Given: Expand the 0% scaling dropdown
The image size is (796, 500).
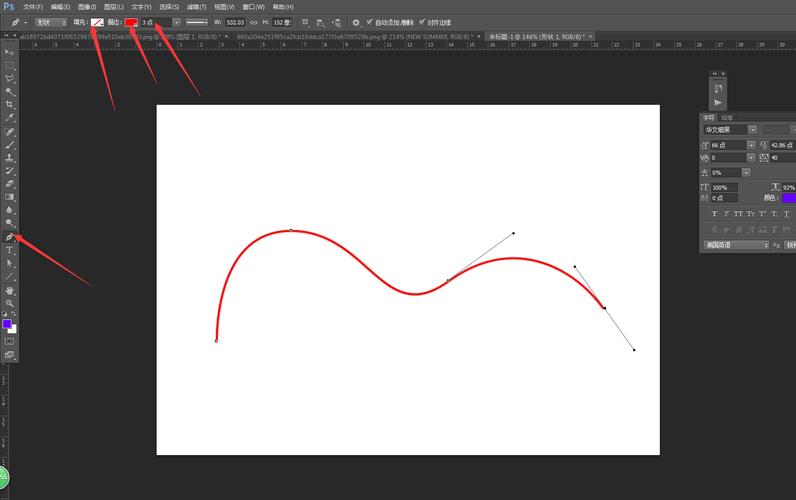Looking at the screenshot, I should pos(746,173).
